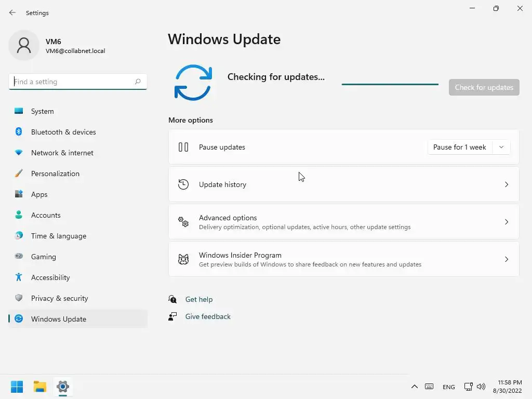
Task: Open Windows Insider Program via its chevron
Action: coord(506,259)
